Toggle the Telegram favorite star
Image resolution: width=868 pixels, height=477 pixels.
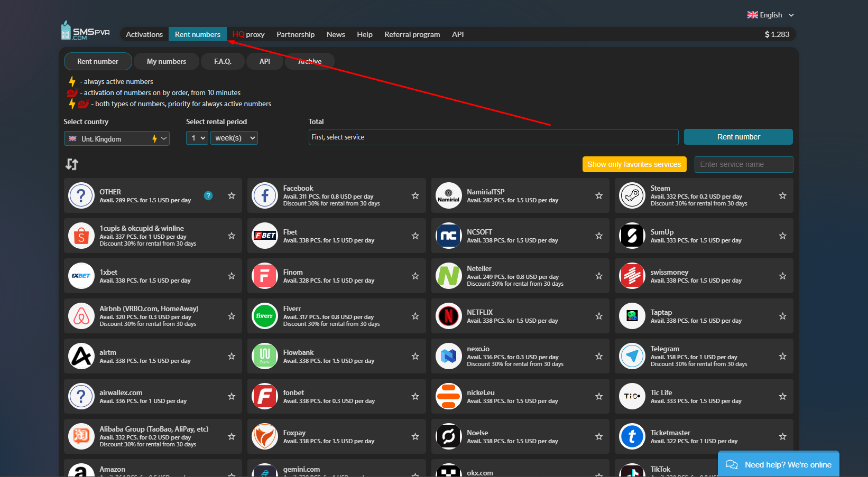pos(783,356)
